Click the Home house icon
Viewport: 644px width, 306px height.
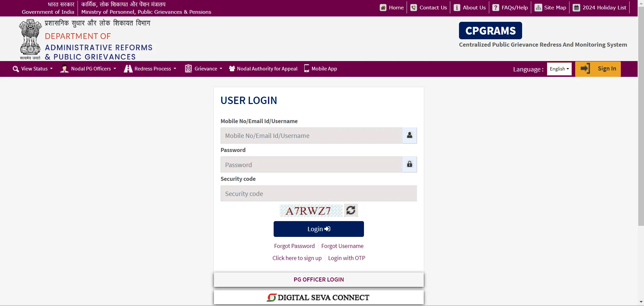click(383, 8)
